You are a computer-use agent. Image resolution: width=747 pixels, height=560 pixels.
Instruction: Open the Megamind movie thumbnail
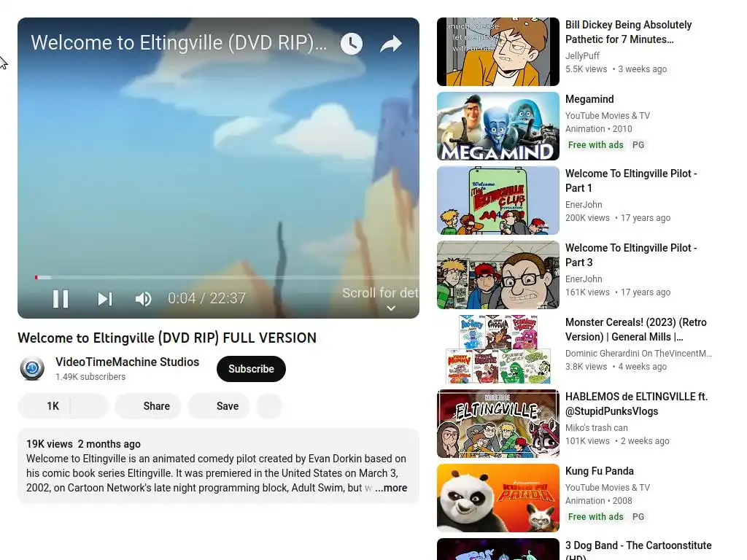click(x=498, y=126)
